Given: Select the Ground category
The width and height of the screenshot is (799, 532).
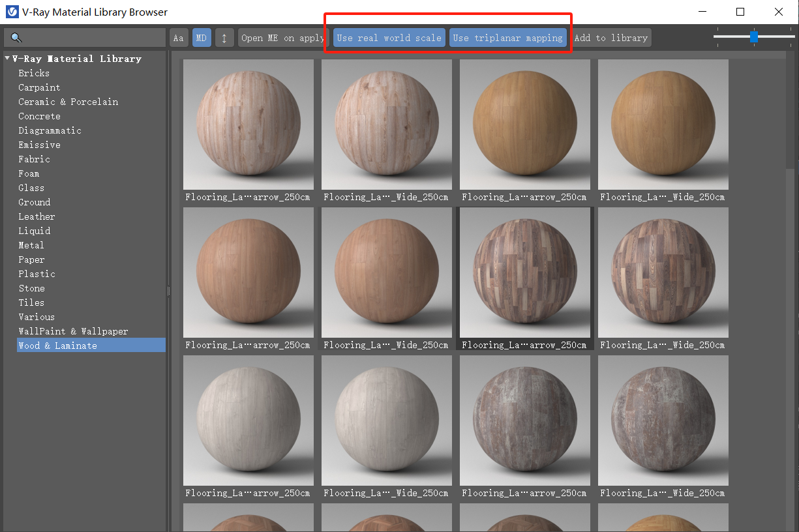Looking at the screenshot, I should (34, 202).
